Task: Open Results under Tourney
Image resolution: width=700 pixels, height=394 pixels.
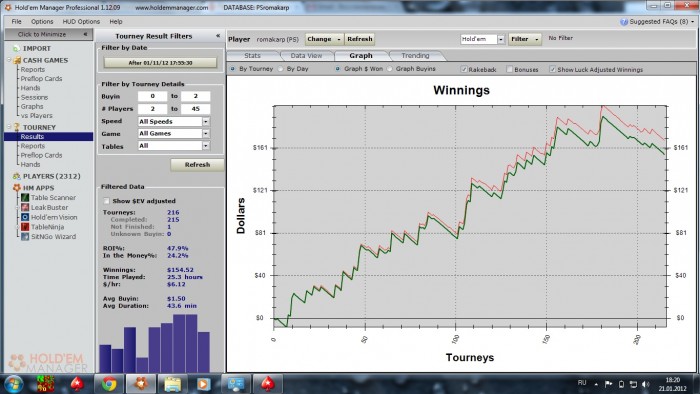Action: 32,137
